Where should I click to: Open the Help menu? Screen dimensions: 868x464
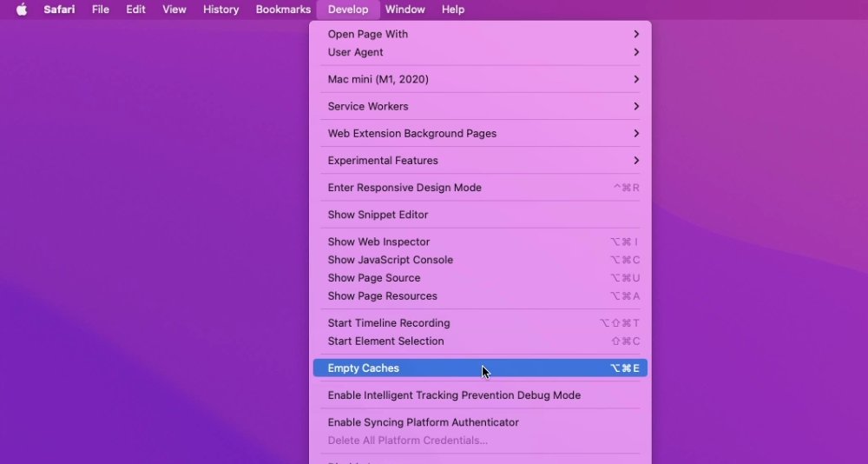click(x=453, y=10)
